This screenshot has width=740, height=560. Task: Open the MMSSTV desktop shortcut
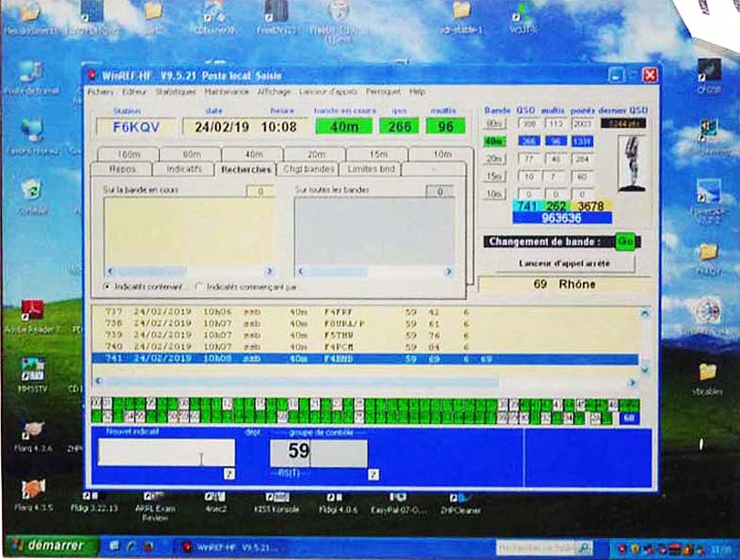[34, 368]
